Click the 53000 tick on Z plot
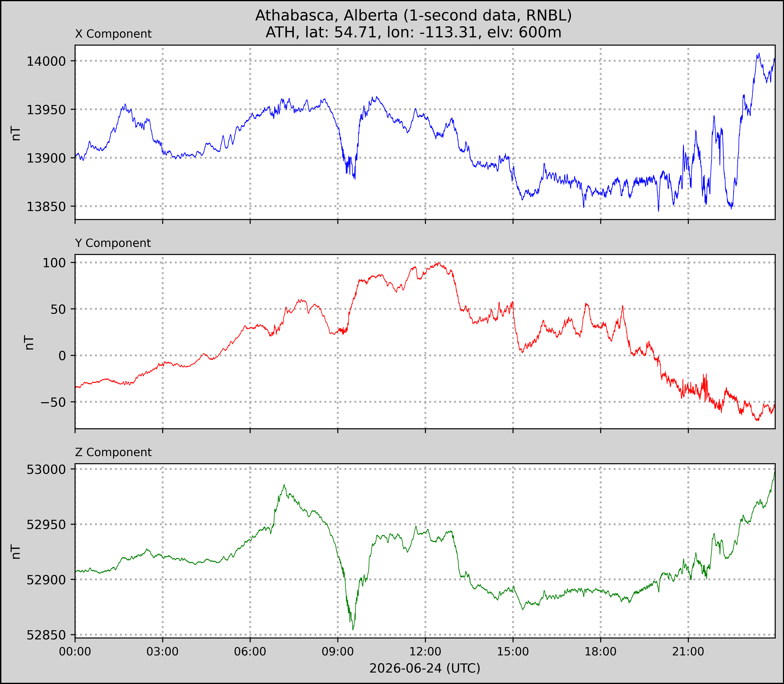Image resolution: width=784 pixels, height=684 pixels. (x=46, y=470)
